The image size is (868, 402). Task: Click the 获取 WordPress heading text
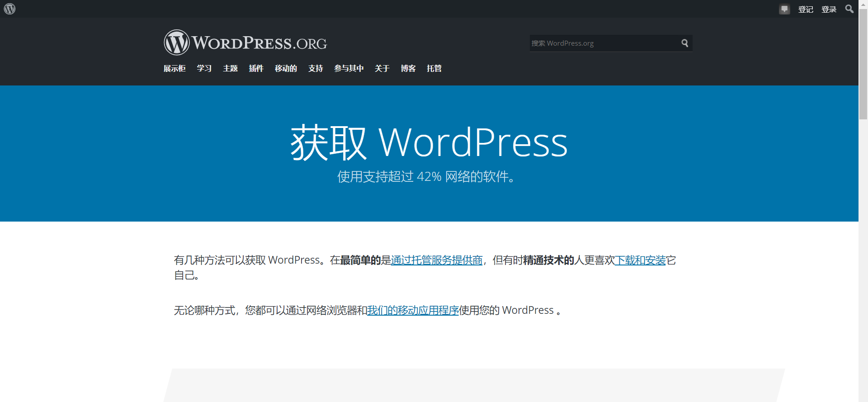[x=429, y=142]
